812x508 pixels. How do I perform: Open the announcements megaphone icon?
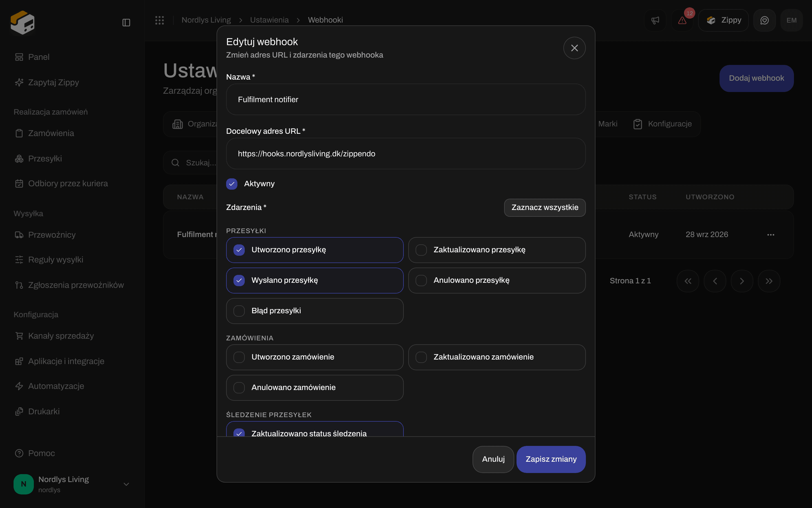click(655, 21)
